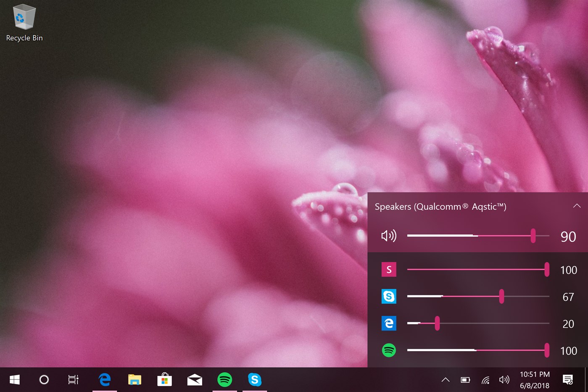This screenshot has height=392, width=588.
Task: Click the Edge volume slider thumb
Action: 437,324
